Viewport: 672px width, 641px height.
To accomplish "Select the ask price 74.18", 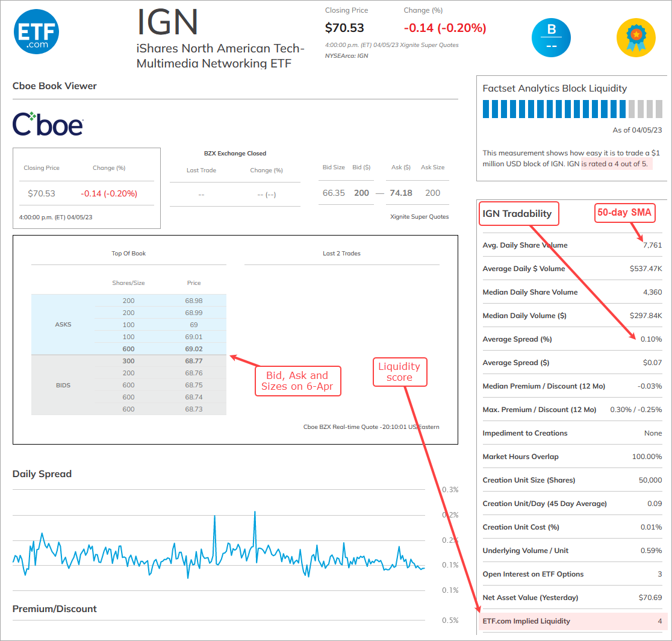I will [x=400, y=193].
